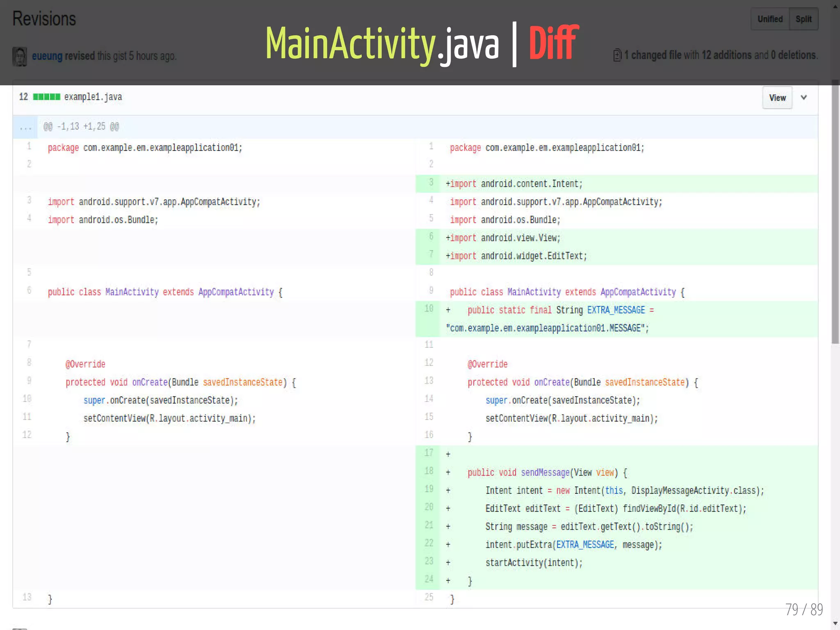
Task: Click the changed file icon
Action: click(617, 55)
